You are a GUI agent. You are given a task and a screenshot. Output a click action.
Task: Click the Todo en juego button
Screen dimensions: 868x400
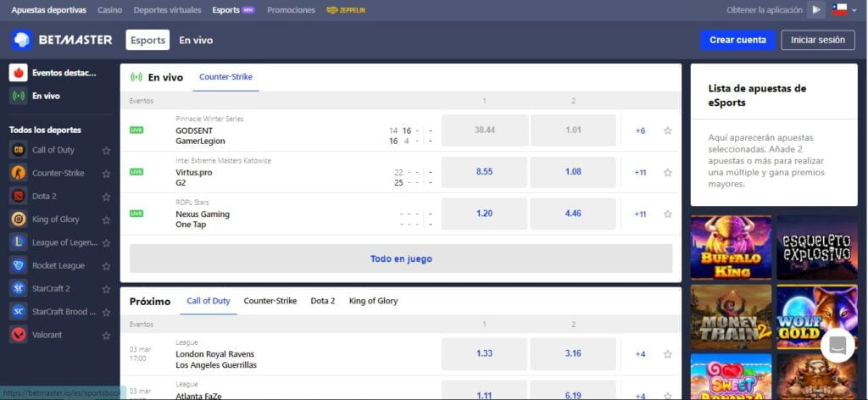(x=400, y=258)
